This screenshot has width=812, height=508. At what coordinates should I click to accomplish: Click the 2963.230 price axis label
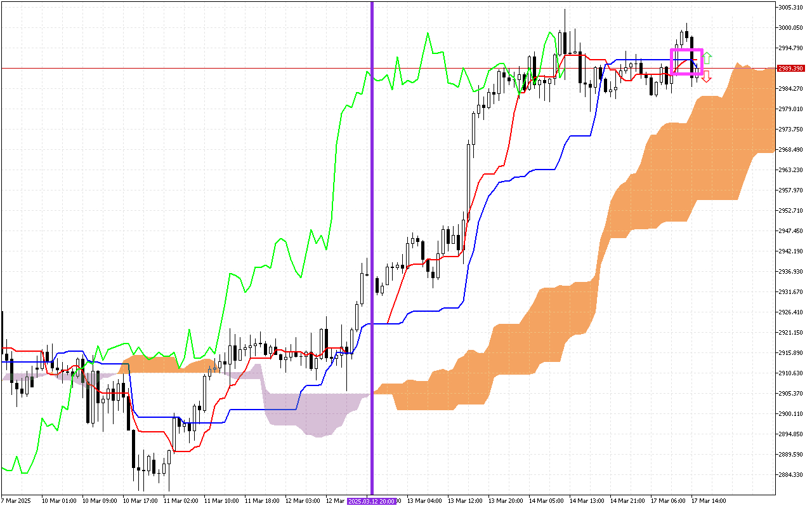click(x=790, y=170)
